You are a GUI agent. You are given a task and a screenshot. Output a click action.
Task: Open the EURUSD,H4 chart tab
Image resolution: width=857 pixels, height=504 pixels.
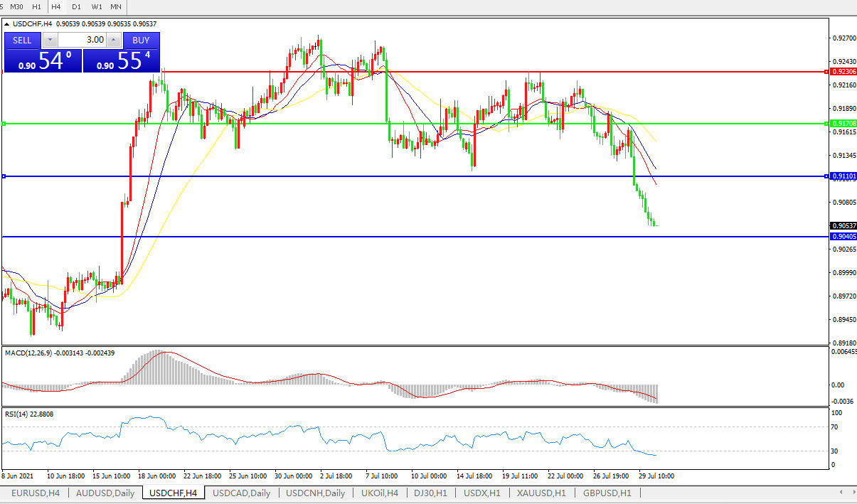[36, 493]
